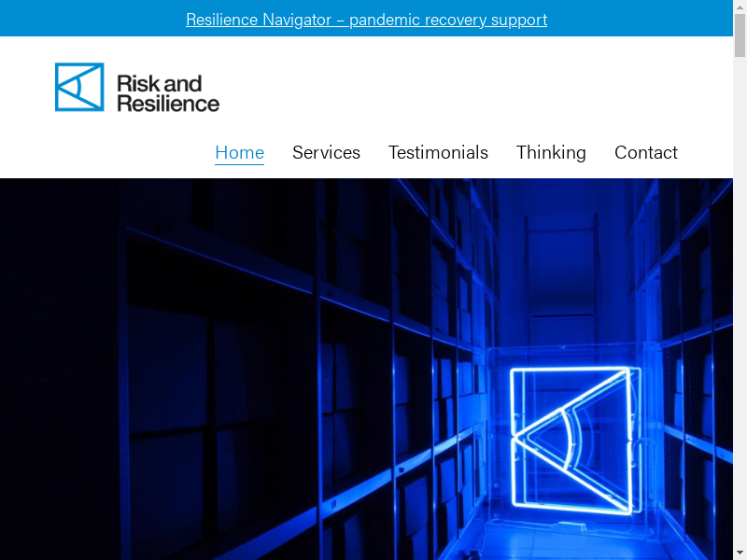Click the neon logo sign in hero image
This screenshot has width=747, height=560.
574,439
